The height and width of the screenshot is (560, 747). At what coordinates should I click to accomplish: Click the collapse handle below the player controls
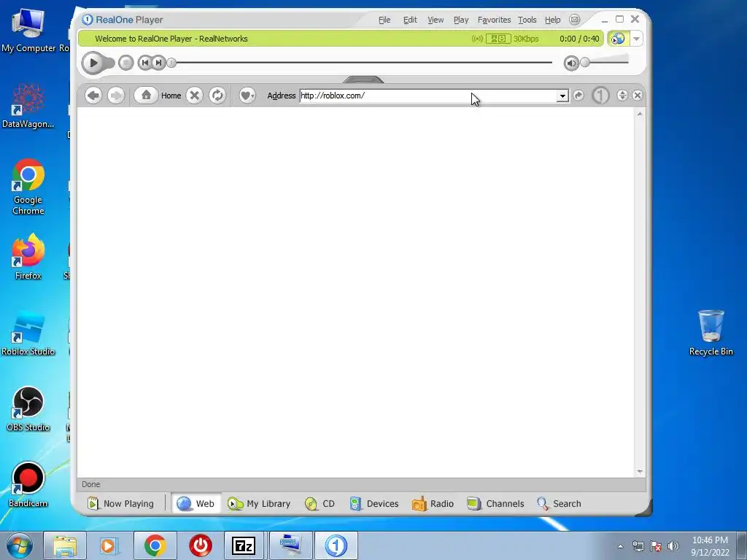tap(363, 79)
